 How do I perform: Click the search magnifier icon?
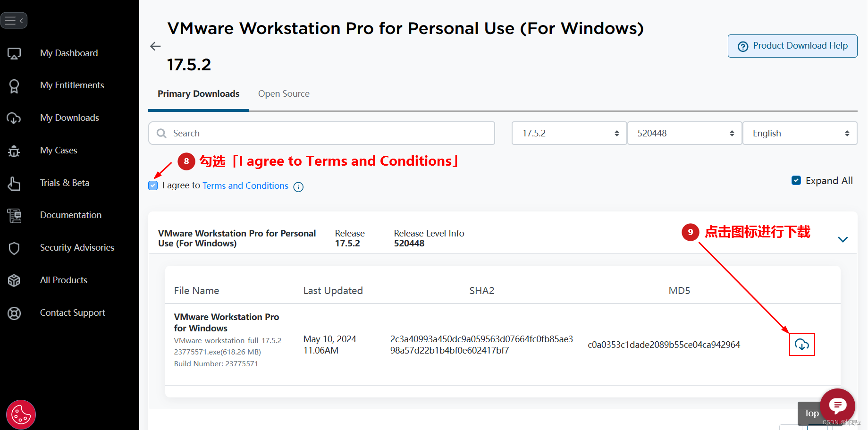tap(161, 134)
